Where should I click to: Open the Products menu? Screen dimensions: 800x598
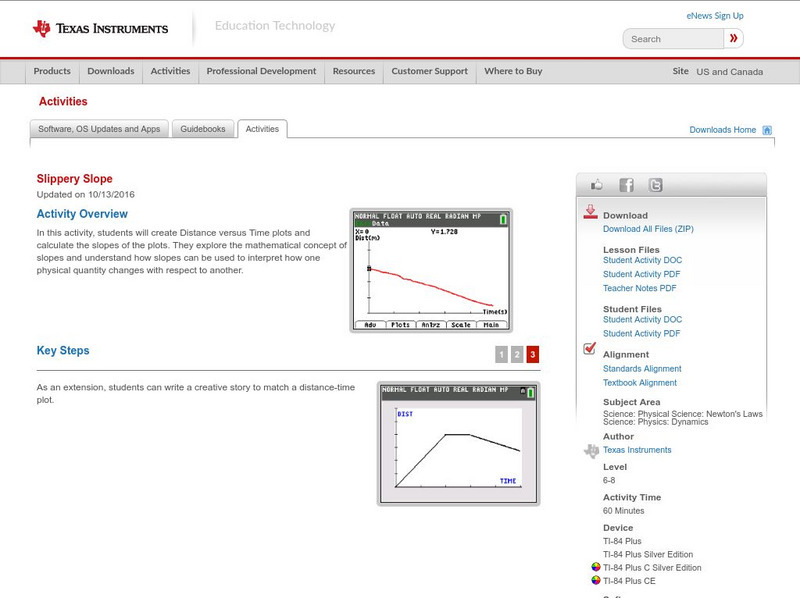tap(52, 71)
